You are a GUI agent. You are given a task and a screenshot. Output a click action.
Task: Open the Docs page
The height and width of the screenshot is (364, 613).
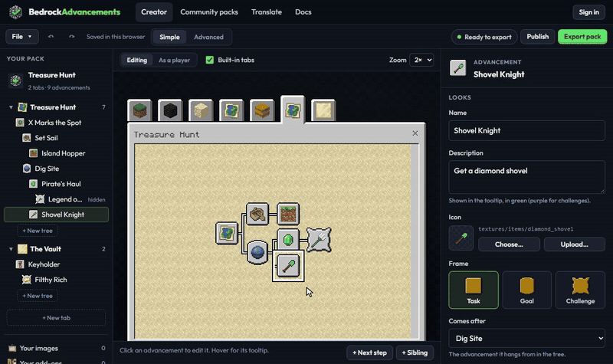tap(303, 12)
